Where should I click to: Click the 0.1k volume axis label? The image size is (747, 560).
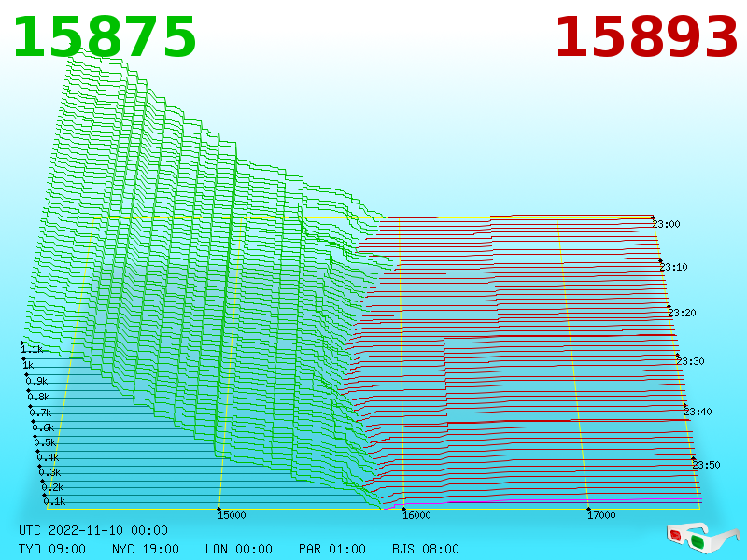(55, 501)
